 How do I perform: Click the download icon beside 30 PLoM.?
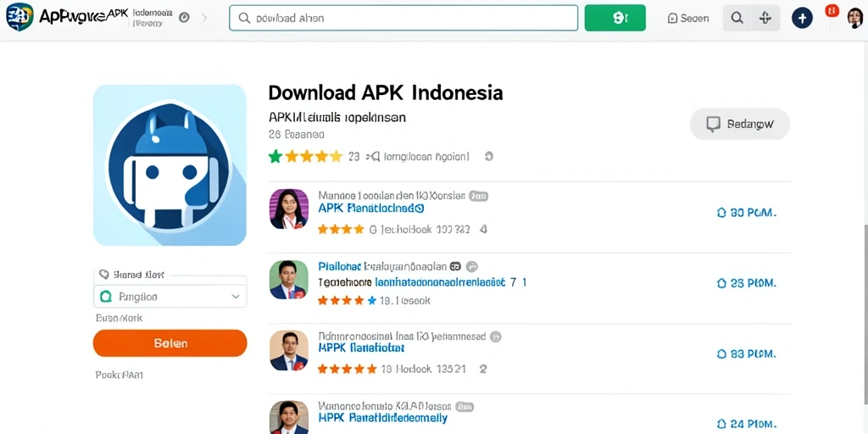721,213
